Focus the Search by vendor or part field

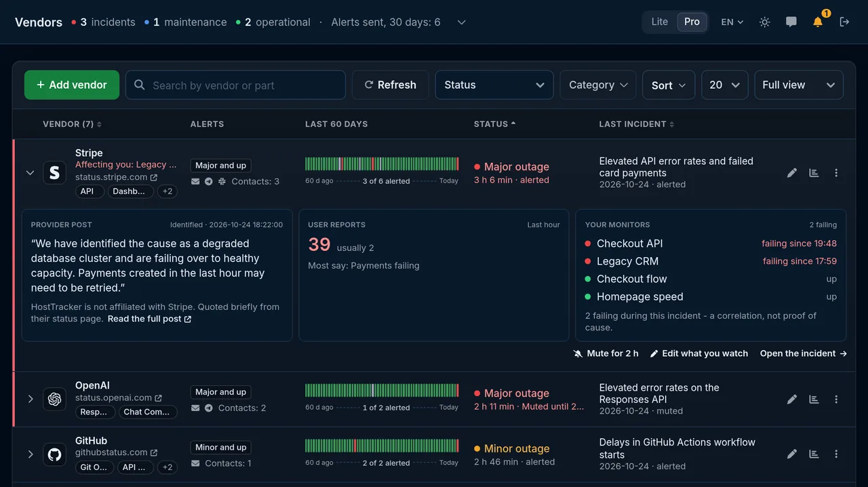coord(236,85)
